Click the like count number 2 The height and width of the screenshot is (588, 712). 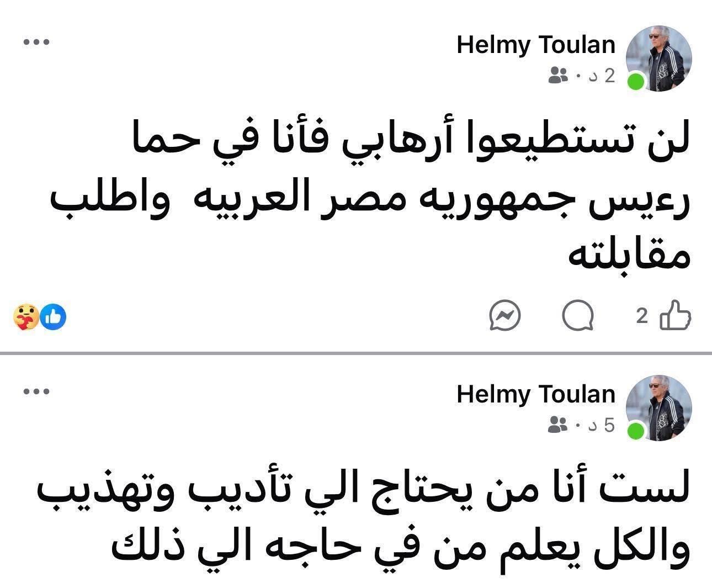point(642,316)
